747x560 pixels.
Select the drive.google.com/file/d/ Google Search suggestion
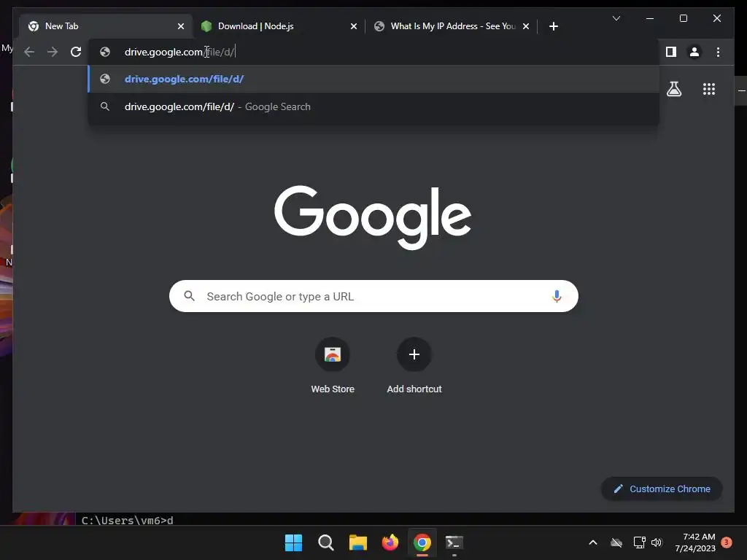374,106
